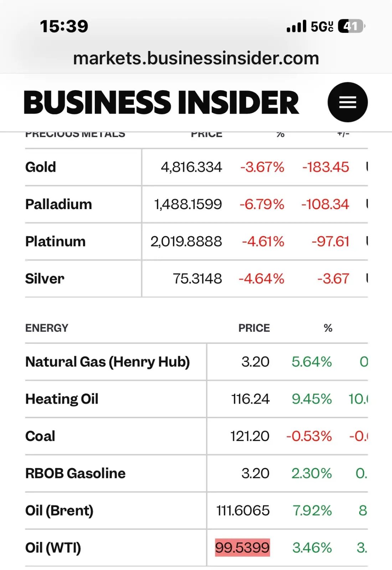The height and width of the screenshot is (570, 392).
Task: Tap the battery status indicator
Action: click(x=351, y=26)
